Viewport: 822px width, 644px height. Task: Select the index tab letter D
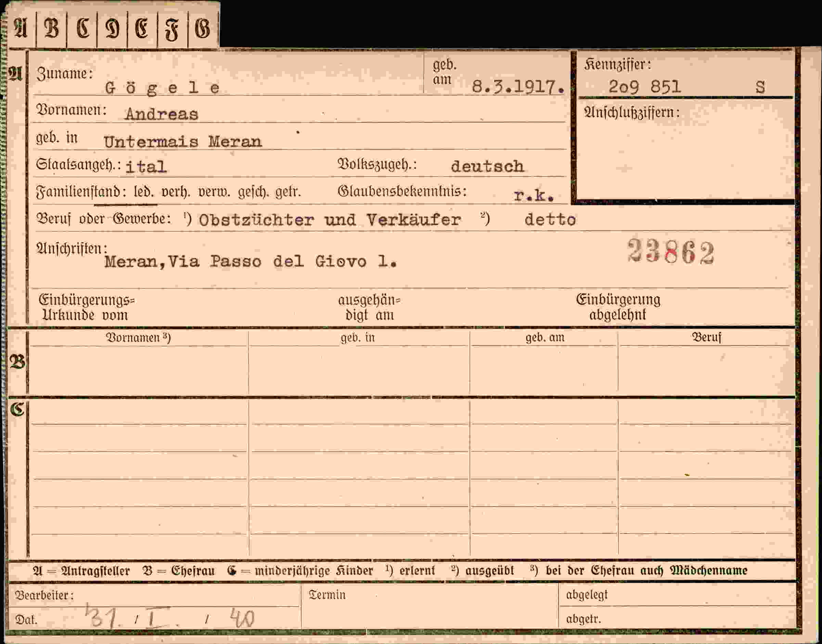[113, 29]
